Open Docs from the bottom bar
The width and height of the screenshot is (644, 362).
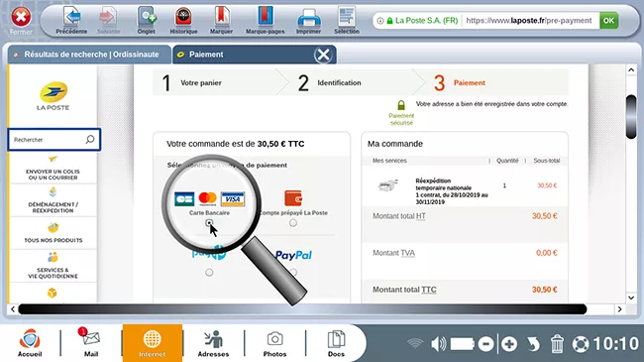pyautogui.click(x=336, y=343)
